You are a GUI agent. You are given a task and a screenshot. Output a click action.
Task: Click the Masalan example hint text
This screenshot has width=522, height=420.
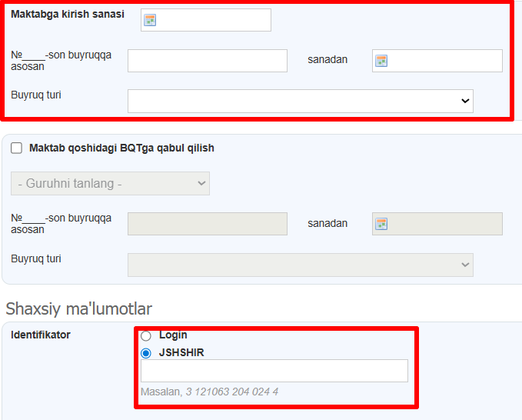(x=209, y=392)
